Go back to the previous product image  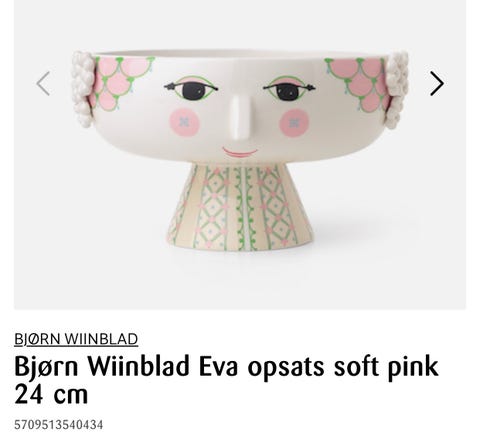coord(43,83)
